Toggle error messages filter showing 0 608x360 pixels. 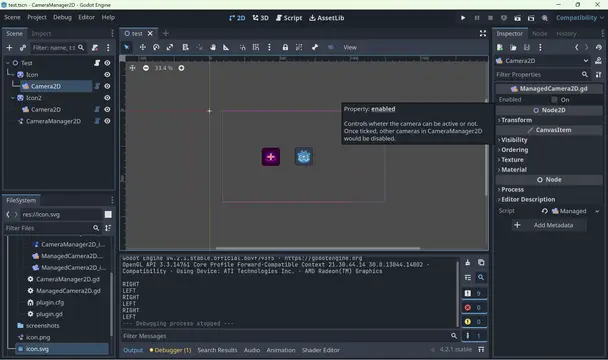[x=474, y=308]
